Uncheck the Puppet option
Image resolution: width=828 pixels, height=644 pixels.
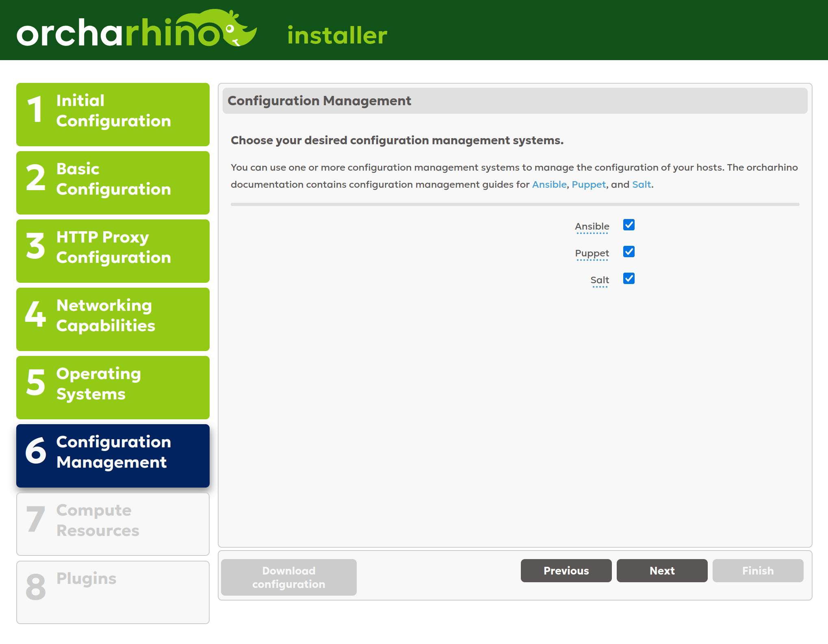[629, 252]
